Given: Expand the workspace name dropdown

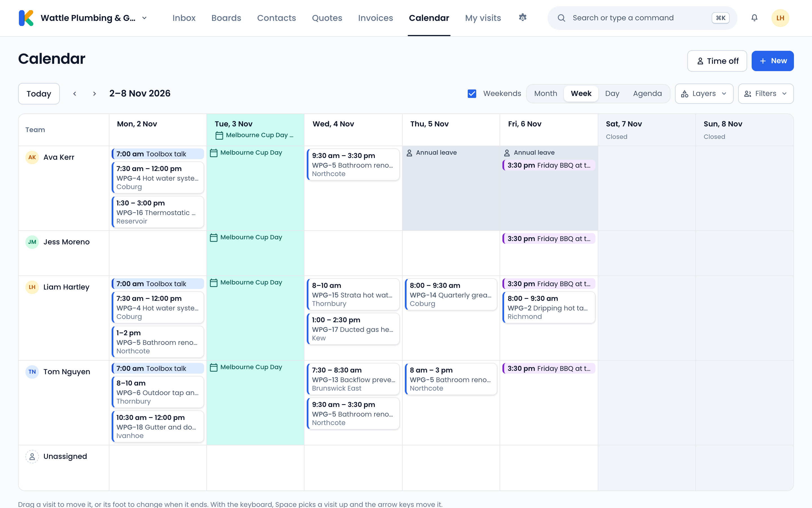Looking at the screenshot, I should (x=144, y=18).
